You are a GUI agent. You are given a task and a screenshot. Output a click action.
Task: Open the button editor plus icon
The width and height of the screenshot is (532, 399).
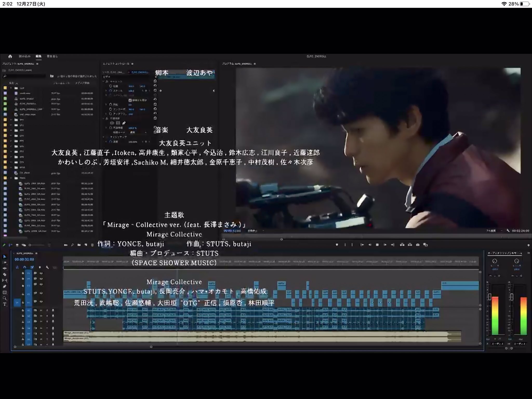click(528, 245)
